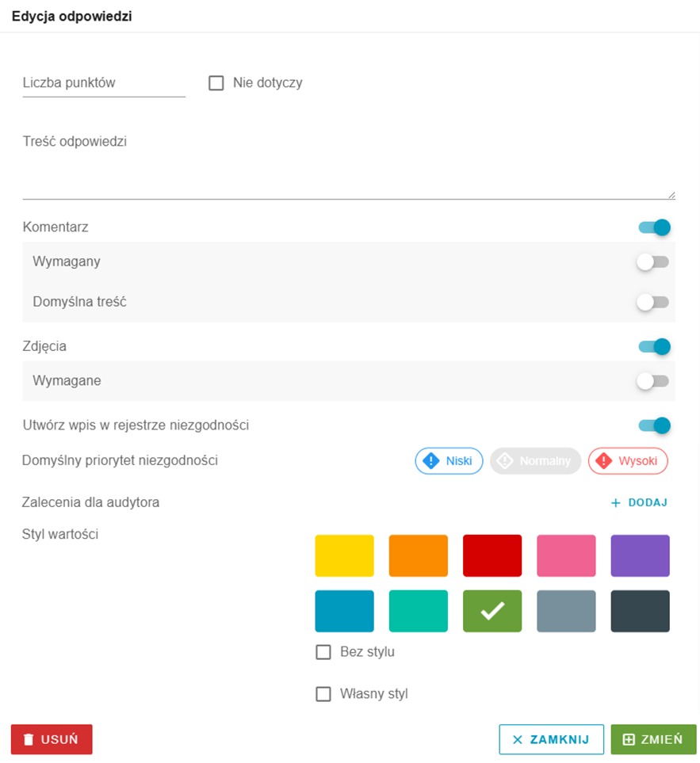Select Niski priority diamond icon

(431, 461)
